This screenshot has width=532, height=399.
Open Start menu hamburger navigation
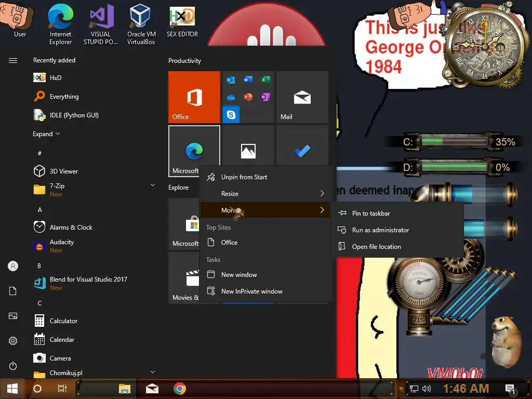(x=13, y=60)
